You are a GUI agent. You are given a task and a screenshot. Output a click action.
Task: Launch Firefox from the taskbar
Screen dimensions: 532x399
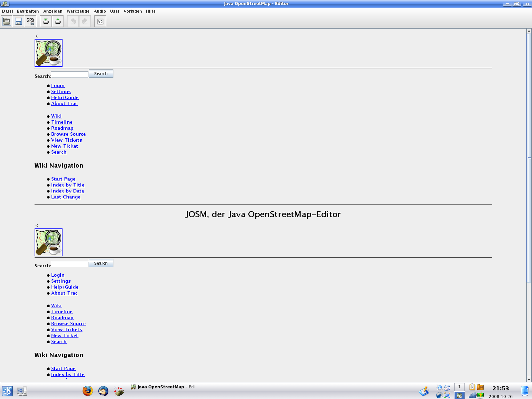[88, 391]
